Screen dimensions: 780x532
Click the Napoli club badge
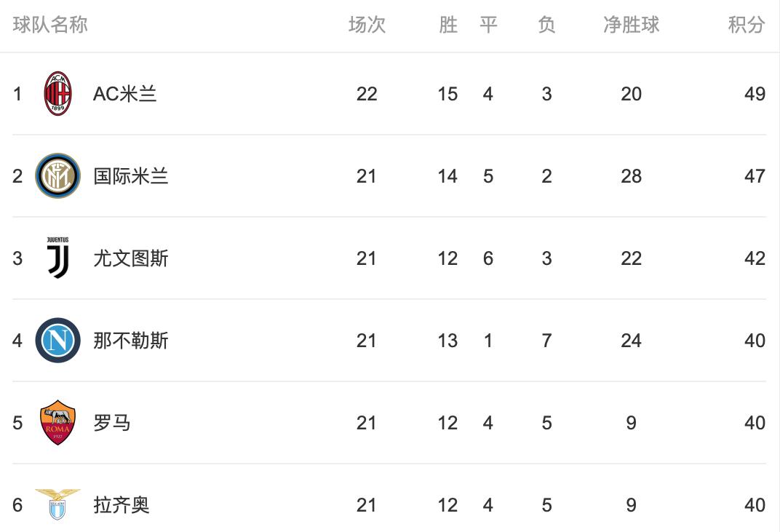click(x=57, y=341)
